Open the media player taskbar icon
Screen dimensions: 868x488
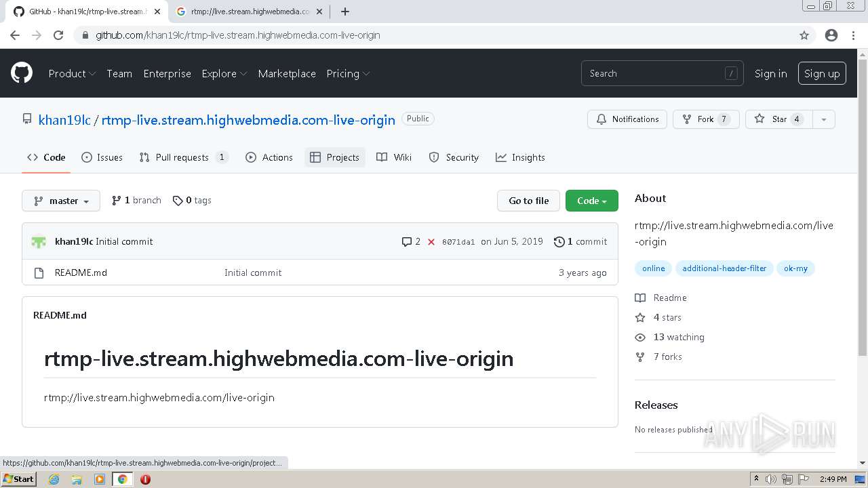(x=100, y=479)
